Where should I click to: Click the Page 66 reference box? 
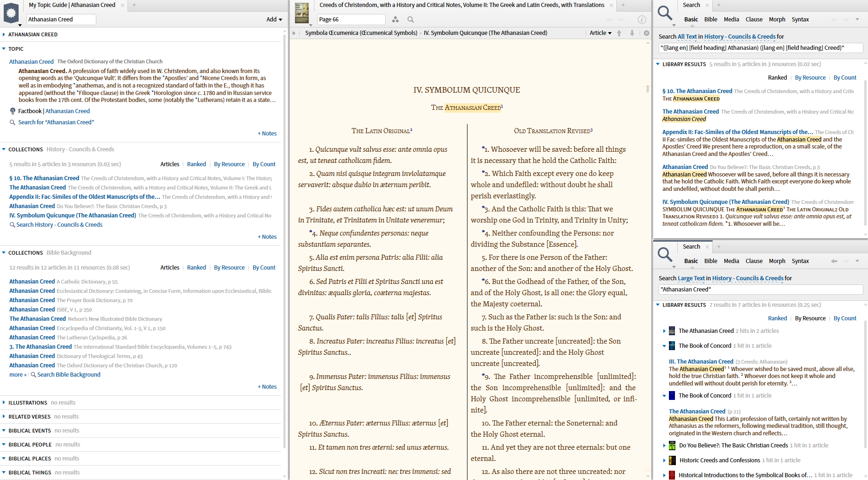point(351,20)
